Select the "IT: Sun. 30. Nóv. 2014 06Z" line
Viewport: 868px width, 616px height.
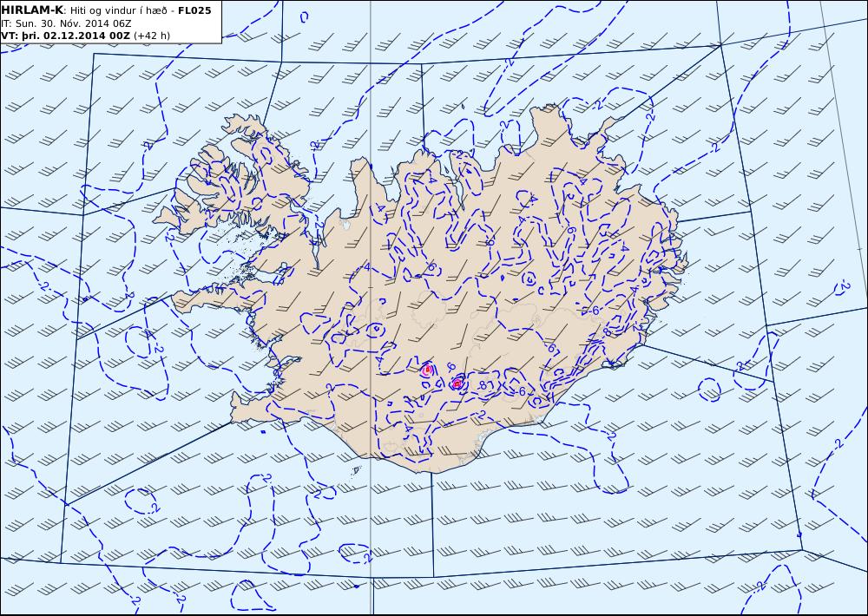click(66, 23)
